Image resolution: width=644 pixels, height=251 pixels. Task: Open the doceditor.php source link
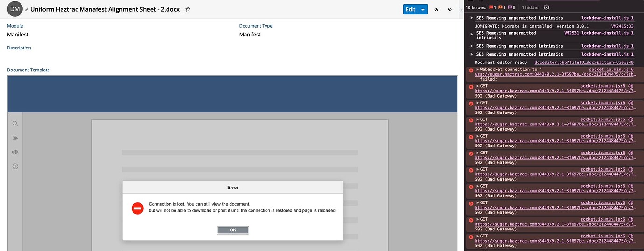584,63
